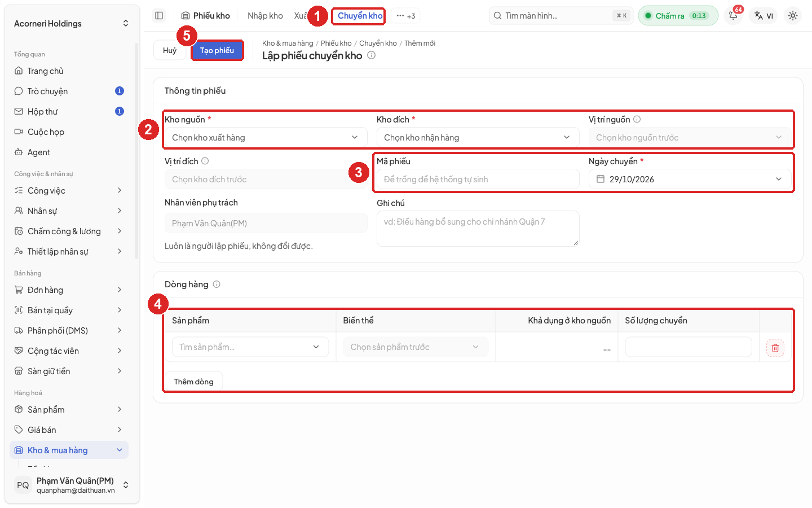Viewport: 812px width, 508px height.
Task: Expand Nhân sự sidebar menu
Action: point(69,211)
